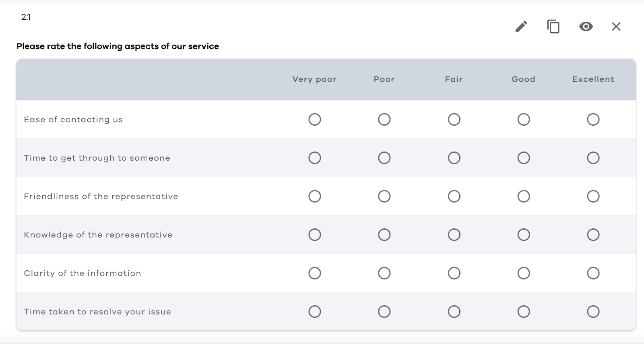Screen dimensions: 644x344
Task: Mark Friendliness of the representative as Excellent
Action: [593, 197]
